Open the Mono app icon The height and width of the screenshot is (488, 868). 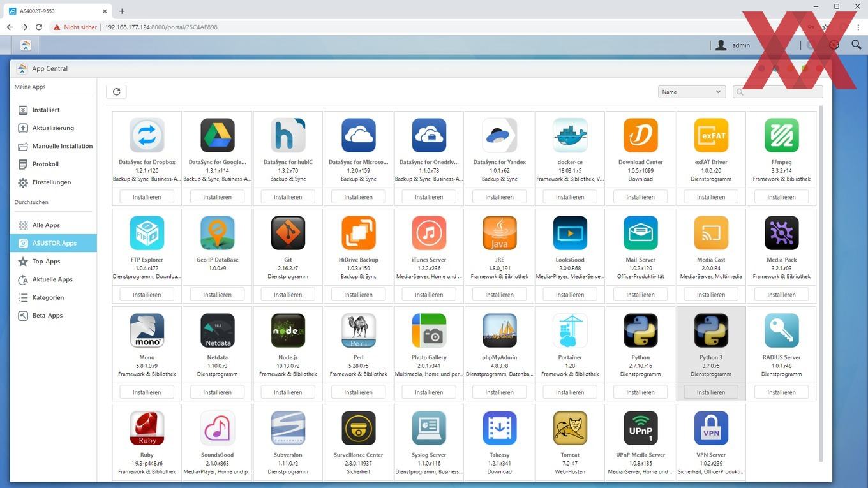click(x=147, y=330)
